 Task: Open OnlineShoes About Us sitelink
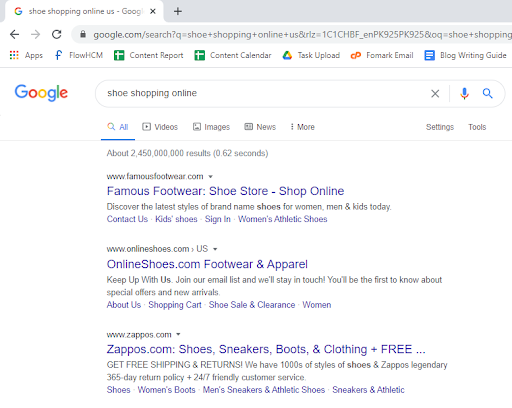click(x=124, y=305)
